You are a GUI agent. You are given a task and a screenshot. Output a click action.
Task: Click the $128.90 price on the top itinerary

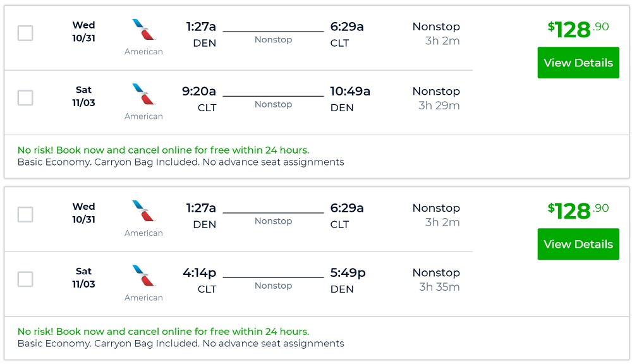[578, 28]
